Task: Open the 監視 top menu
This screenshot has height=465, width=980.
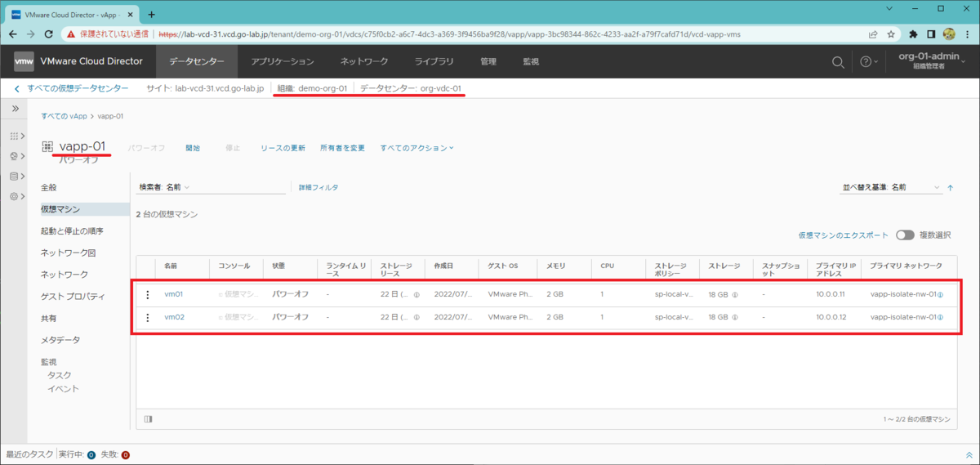Action: [x=531, y=61]
